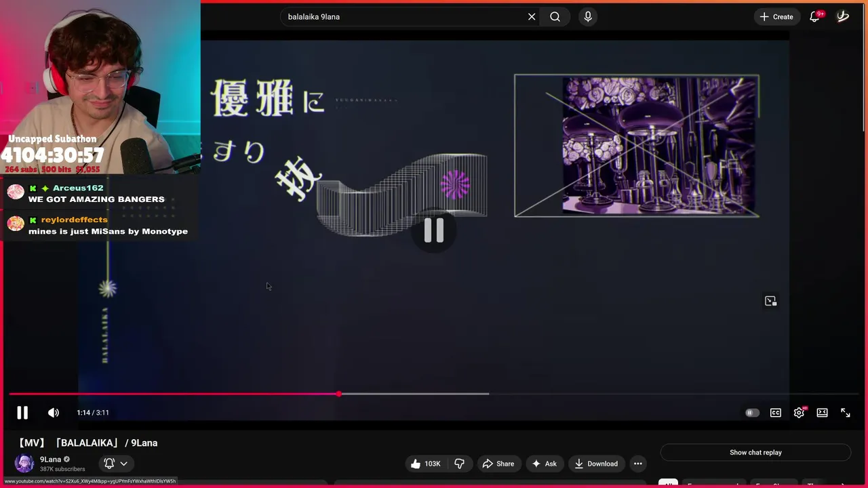
Task: Open the more actions ellipsis menu
Action: (638, 464)
